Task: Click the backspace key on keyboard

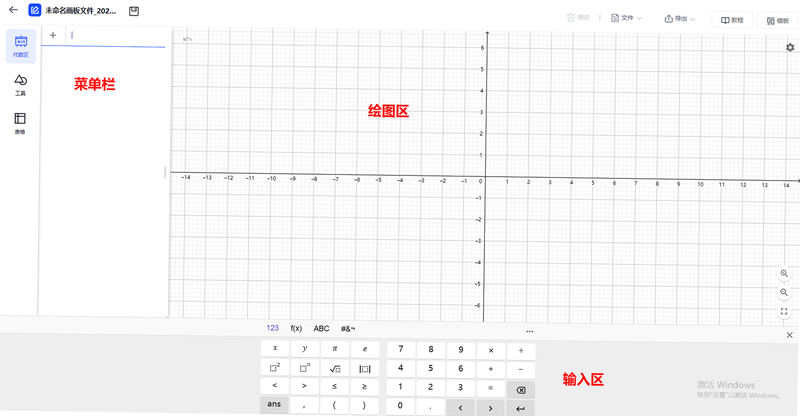Action: tap(521, 390)
